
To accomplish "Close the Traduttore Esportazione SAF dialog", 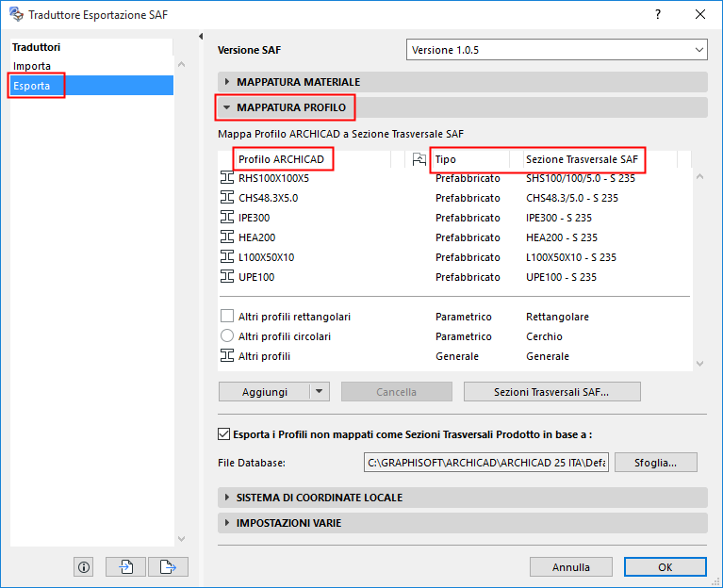I will [700, 14].
